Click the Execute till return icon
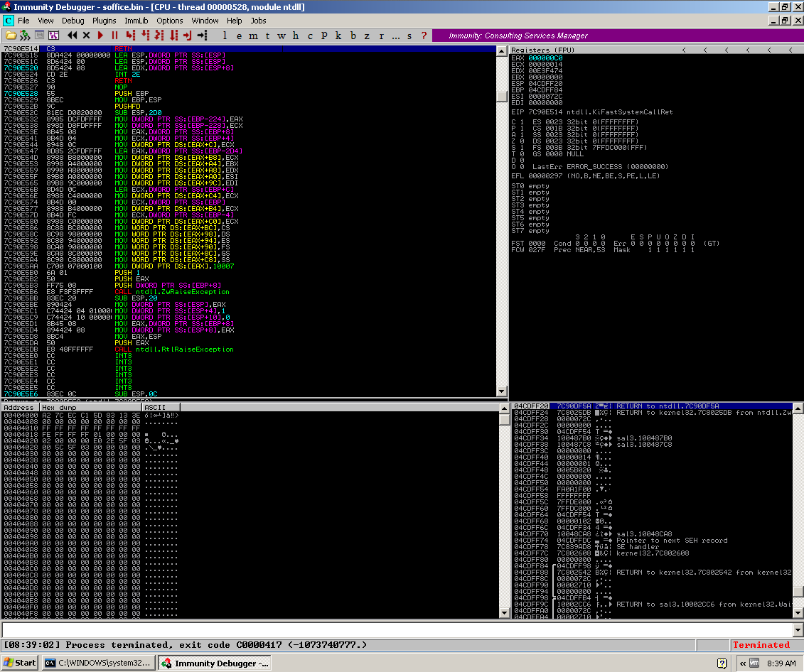This screenshot has width=804, height=672. coord(188,36)
